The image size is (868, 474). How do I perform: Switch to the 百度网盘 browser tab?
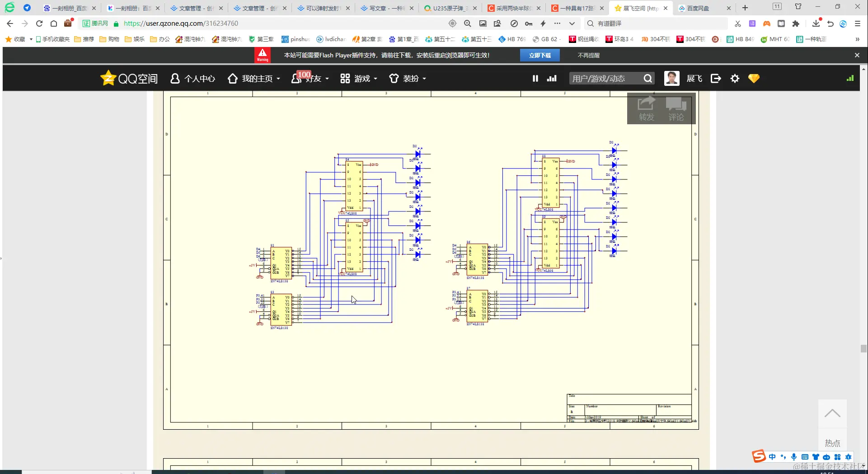coord(698,8)
